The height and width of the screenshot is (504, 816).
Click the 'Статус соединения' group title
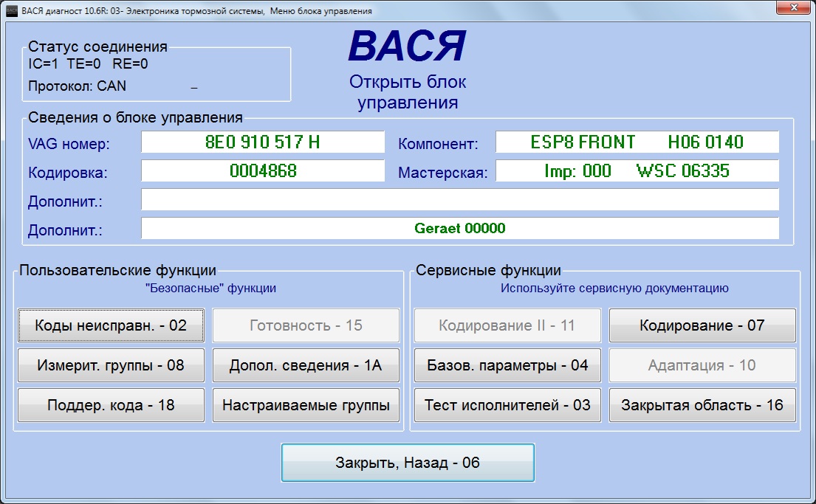[97, 46]
